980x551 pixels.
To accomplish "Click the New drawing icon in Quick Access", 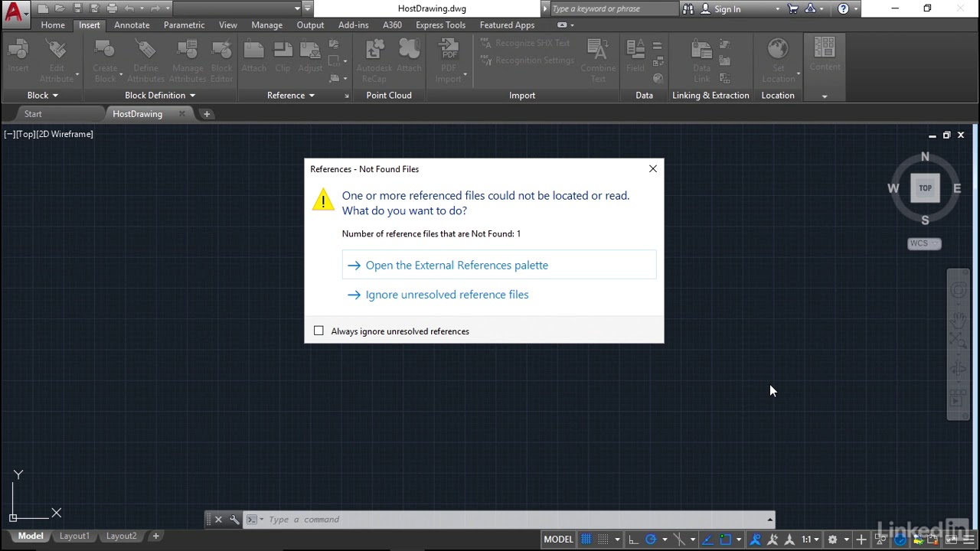I will pos(44,8).
